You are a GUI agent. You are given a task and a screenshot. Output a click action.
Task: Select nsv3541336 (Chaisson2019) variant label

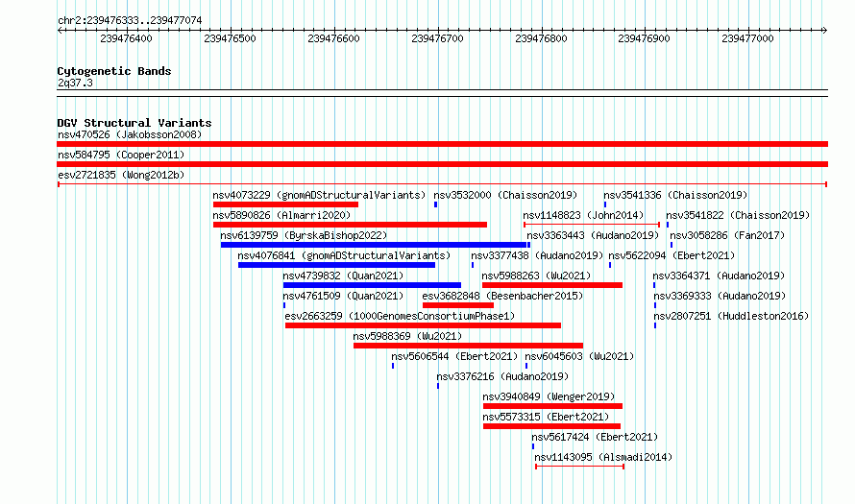(675, 195)
